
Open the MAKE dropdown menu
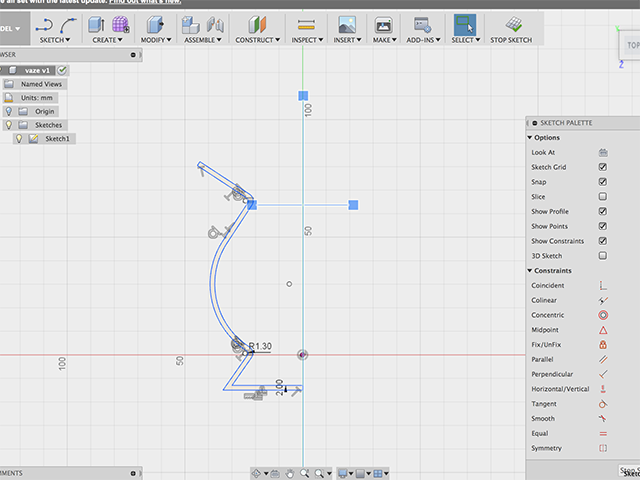pyautogui.click(x=384, y=40)
